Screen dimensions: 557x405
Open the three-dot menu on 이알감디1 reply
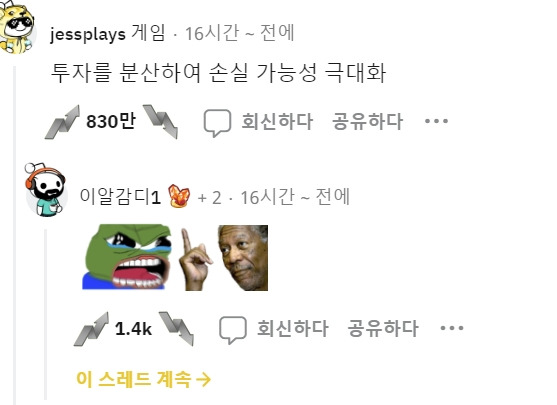[x=452, y=328]
